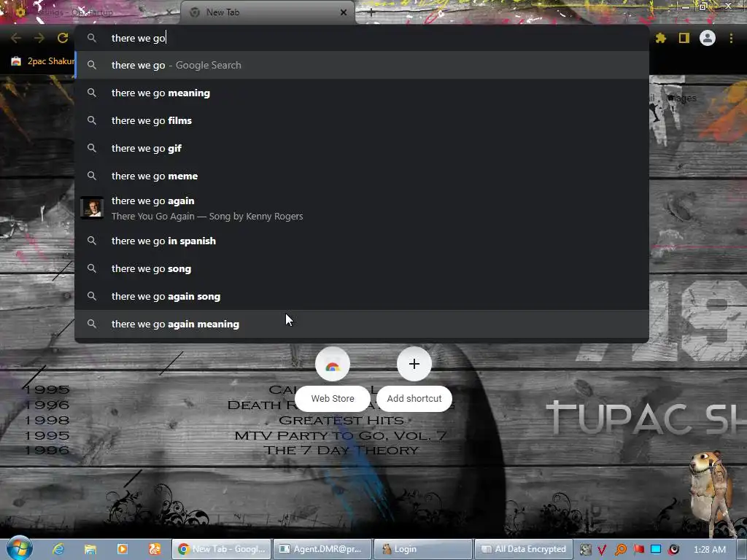Close the Settings - On startup tab
The width and height of the screenshot is (747, 560).
point(169,12)
